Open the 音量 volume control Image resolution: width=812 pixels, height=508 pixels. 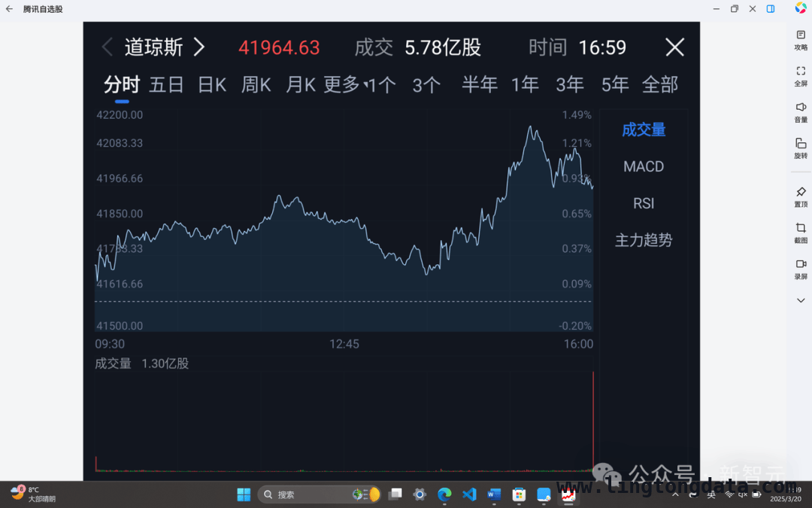pos(801,112)
